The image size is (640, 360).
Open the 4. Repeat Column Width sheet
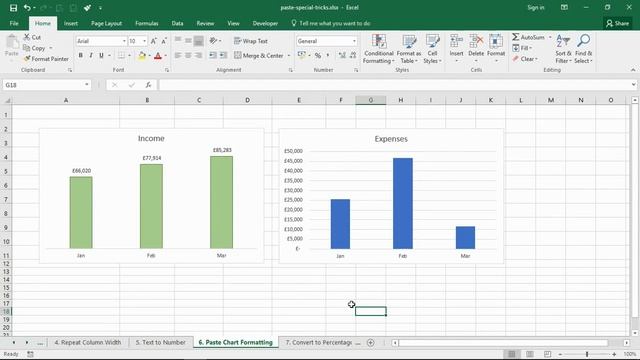[x=88, y=342]
